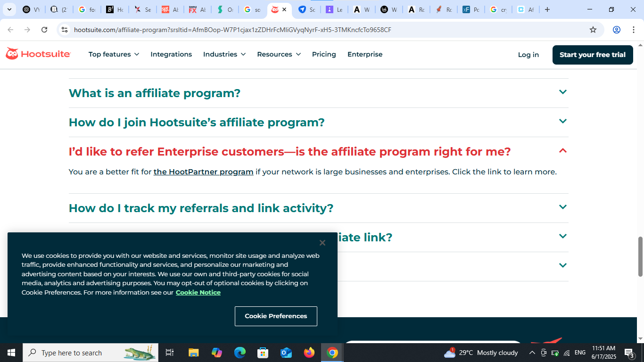Go to Integrations in the nav bar
The height and width of the screenshot is (362, 644).
tap(171, 54)
